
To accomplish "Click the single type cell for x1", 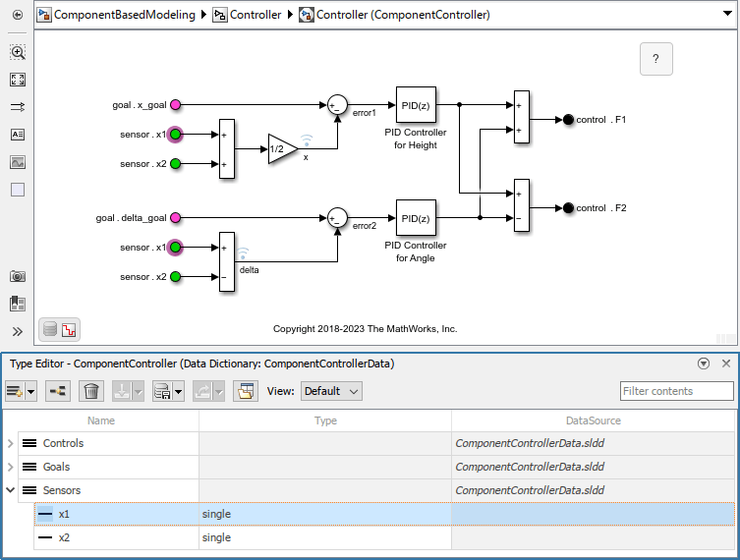I will tap(324, 514).
